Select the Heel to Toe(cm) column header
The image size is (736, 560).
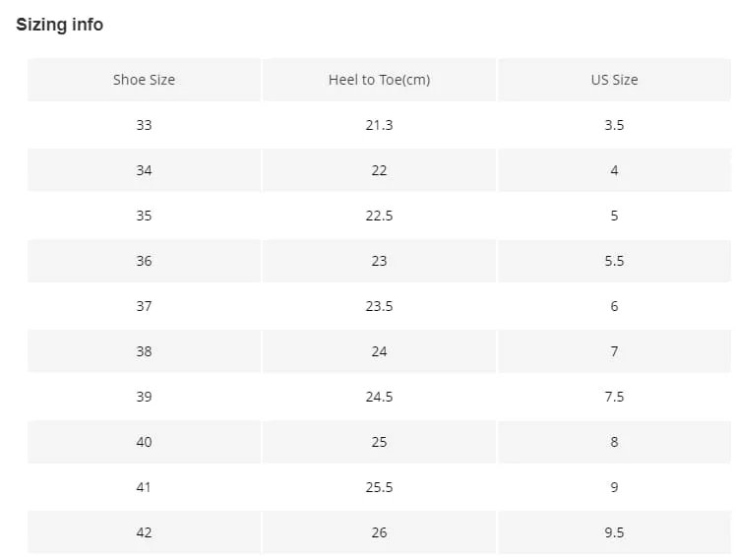pyautogui.click(x=379, y=80)
